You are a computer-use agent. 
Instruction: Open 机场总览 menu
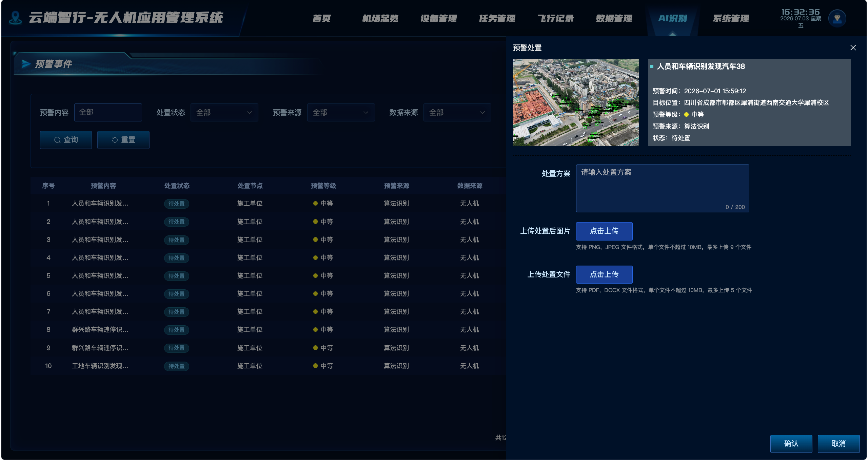click(380, 18)
